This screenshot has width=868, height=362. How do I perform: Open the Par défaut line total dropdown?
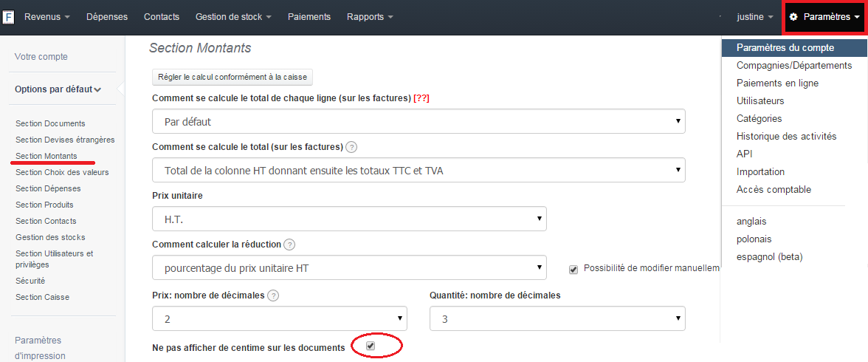point(418,121)
